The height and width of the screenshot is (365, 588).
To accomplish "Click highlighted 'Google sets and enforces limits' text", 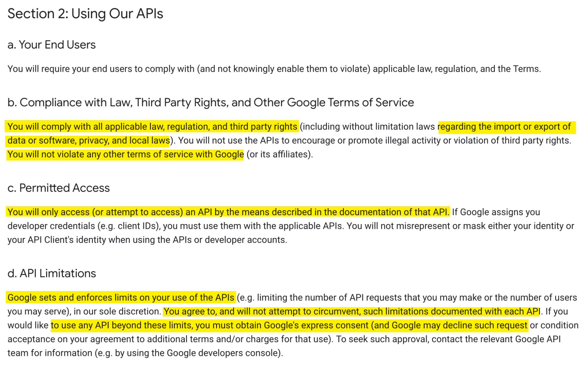I will tap(121, 298).
